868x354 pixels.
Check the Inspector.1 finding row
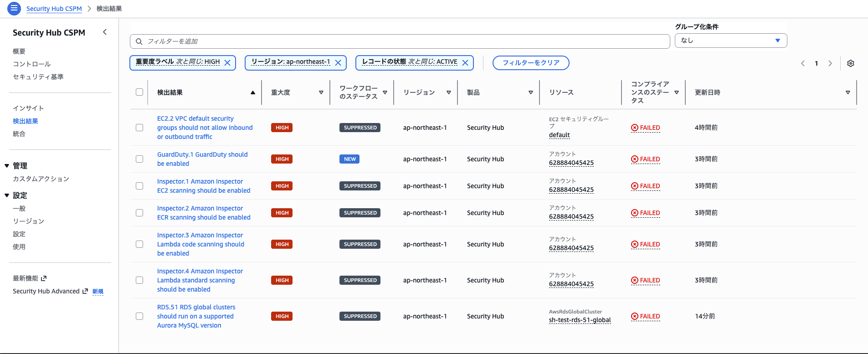click(139, 186)
